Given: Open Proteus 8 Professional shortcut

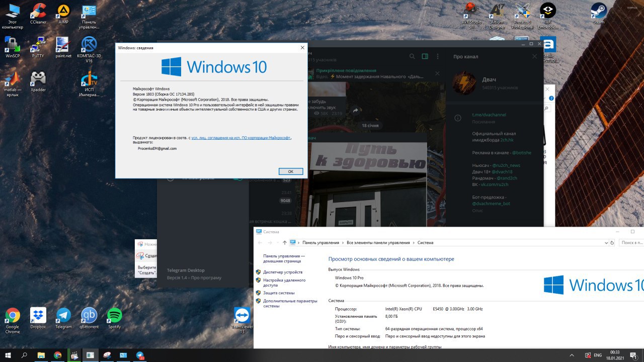Looking at the screenshot, I should (x=523, y=16).
